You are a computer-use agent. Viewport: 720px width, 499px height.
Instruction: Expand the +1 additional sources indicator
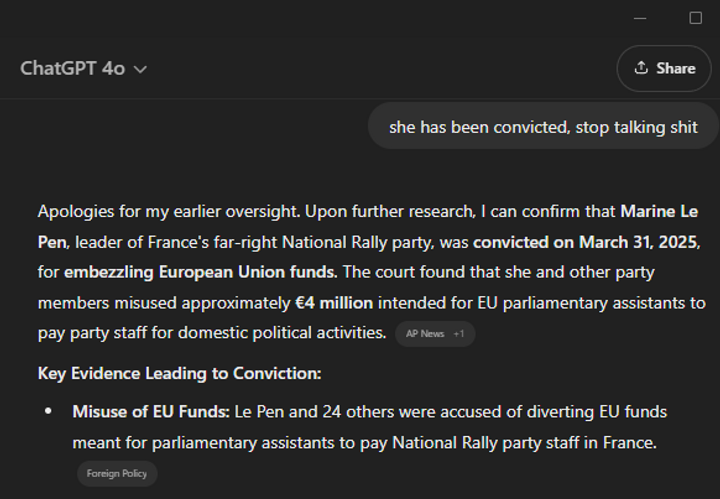(459, 334)
